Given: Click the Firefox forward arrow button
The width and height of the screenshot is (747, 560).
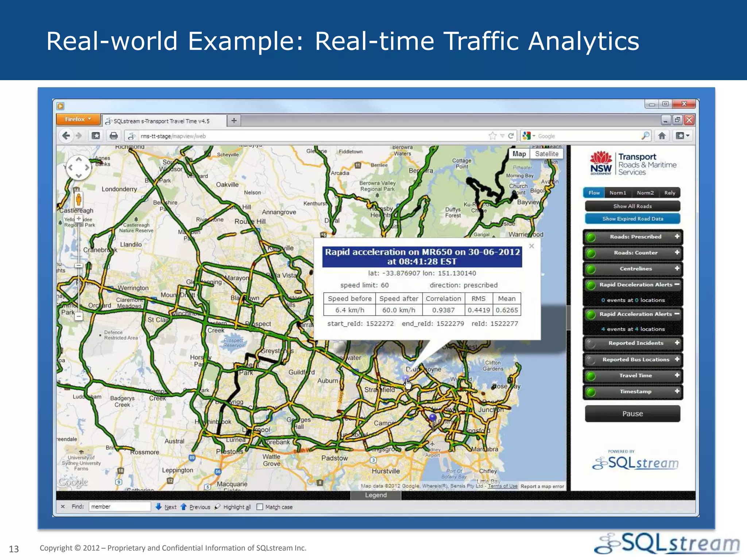Looking at the screenshot, I should tap(78, 136).
